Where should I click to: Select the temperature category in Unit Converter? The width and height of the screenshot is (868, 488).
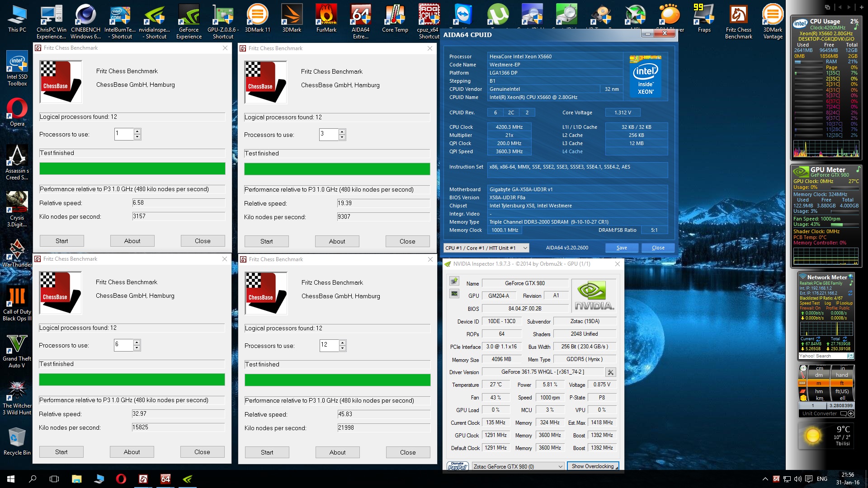[803, 375]
